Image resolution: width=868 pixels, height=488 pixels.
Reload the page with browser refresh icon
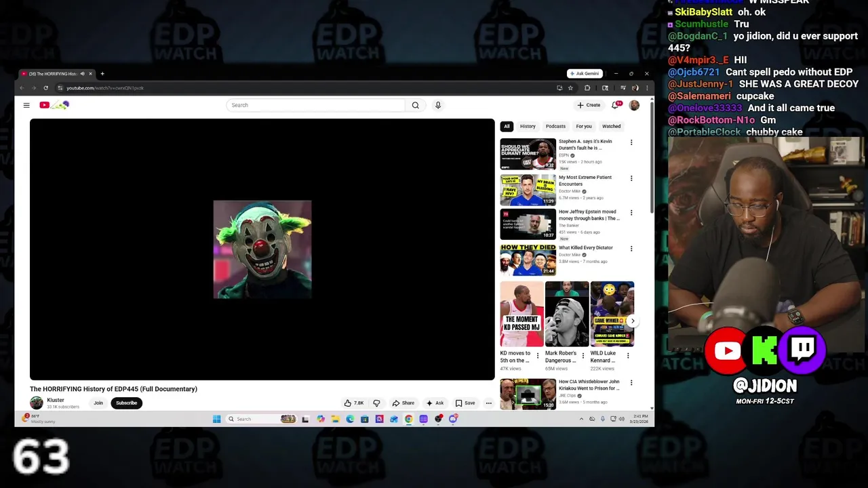(x=45, y=87)
